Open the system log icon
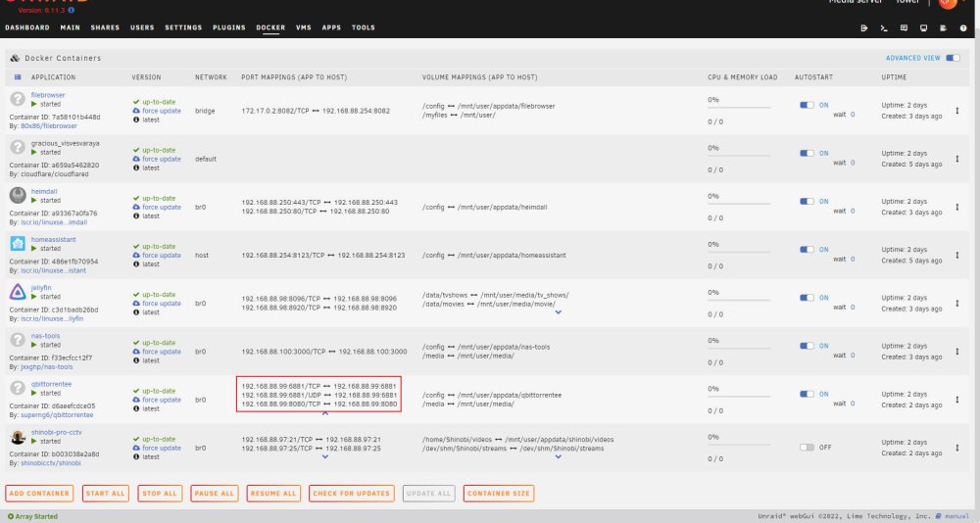 tap(943, 28)
